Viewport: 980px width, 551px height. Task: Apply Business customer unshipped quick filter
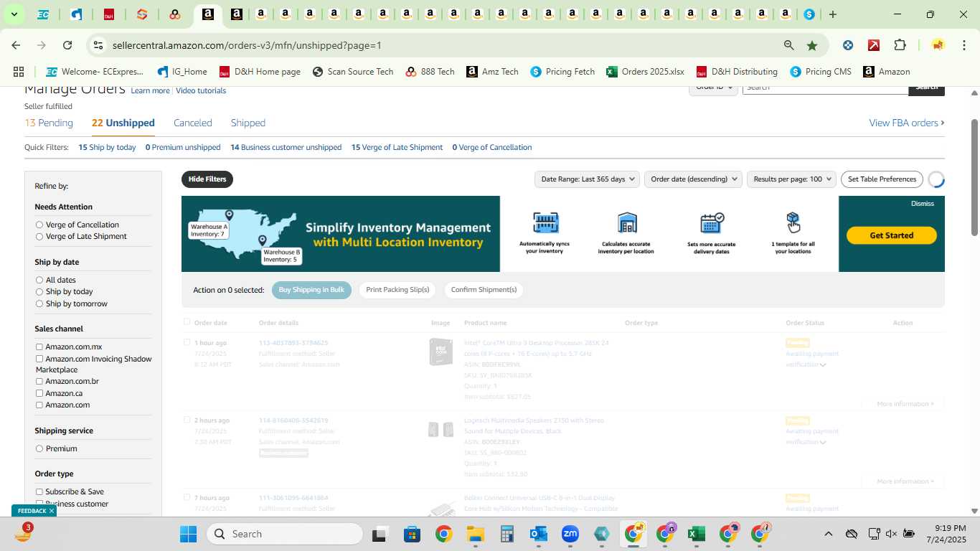pyautogui.click(x=286, y=147)
